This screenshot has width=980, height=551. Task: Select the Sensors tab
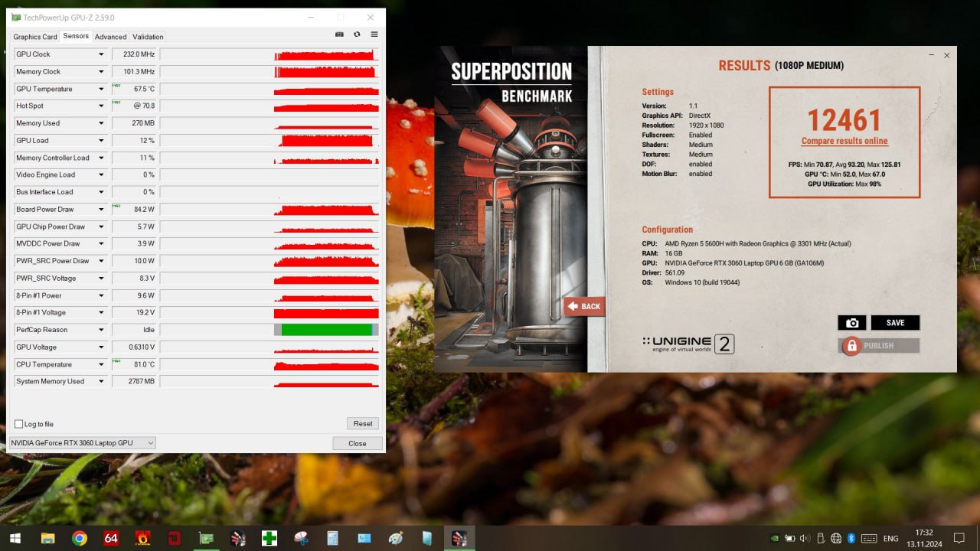coord(76,36)
